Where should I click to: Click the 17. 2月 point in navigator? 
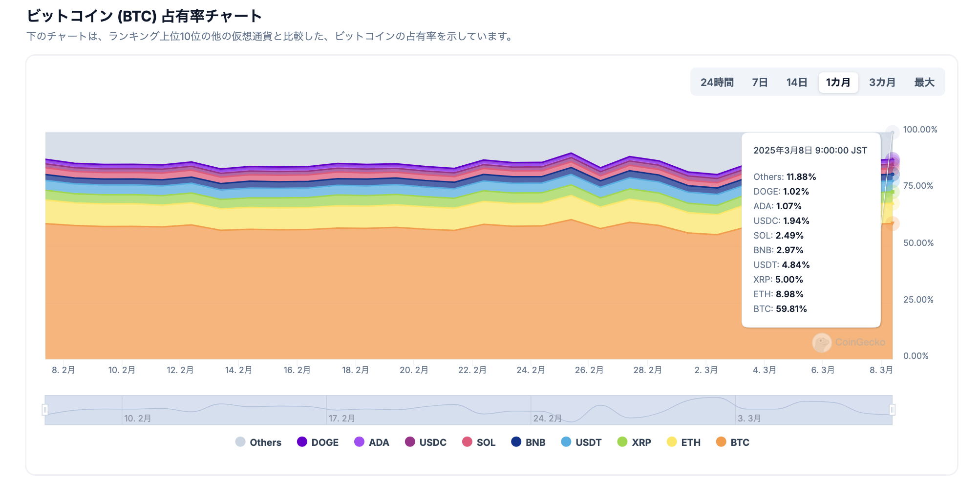(x=341, y=419)
